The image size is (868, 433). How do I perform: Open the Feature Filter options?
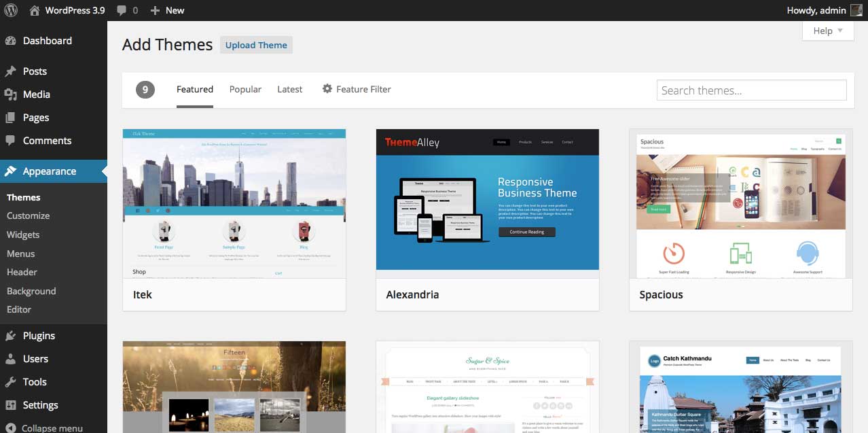click(357, 89)
